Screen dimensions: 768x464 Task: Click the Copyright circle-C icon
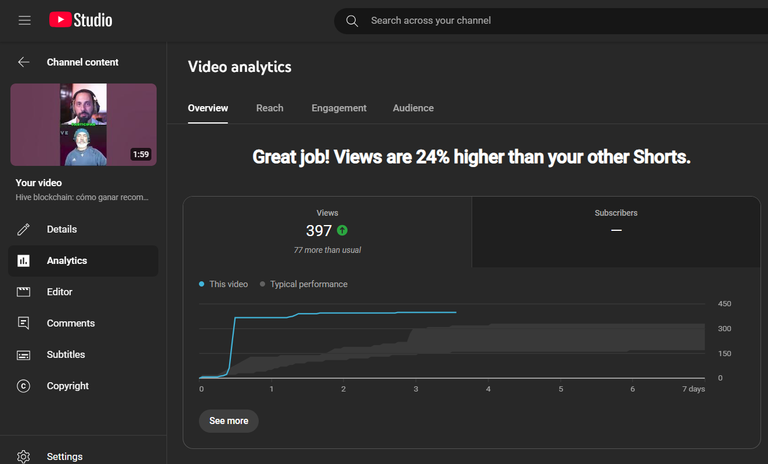tap(24, 386)
